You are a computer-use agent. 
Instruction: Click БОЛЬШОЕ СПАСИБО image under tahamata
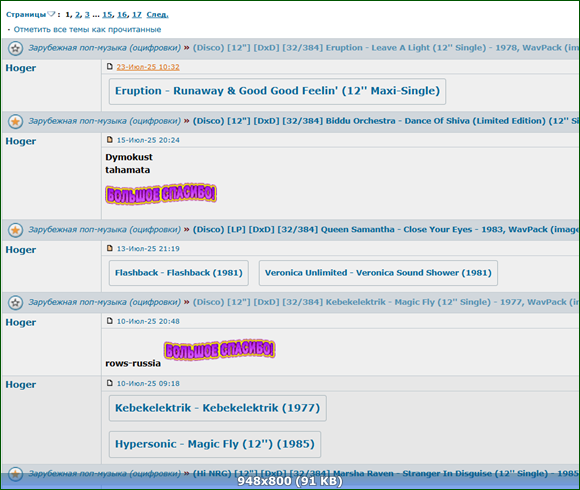(x=161, y=194)
